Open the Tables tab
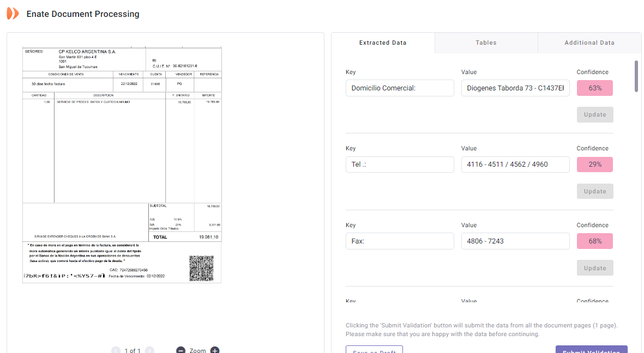644x353 pixels. point(486,42)
